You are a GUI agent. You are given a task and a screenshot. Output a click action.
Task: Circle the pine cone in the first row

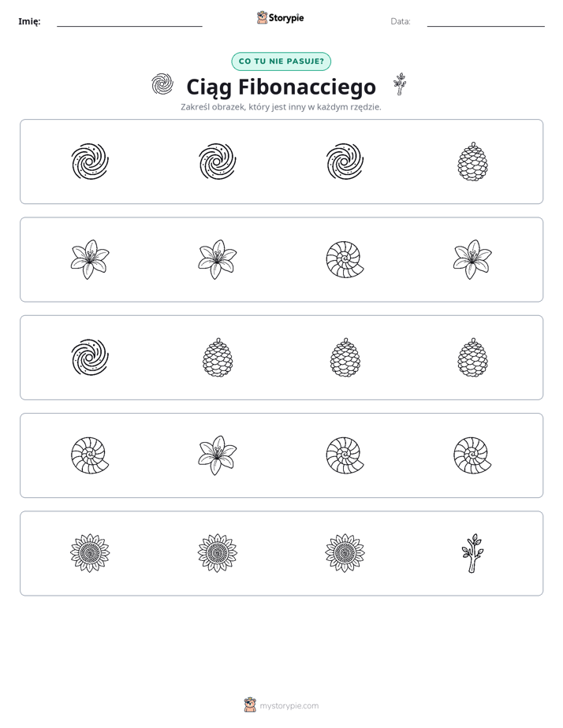tap(472, 162)
